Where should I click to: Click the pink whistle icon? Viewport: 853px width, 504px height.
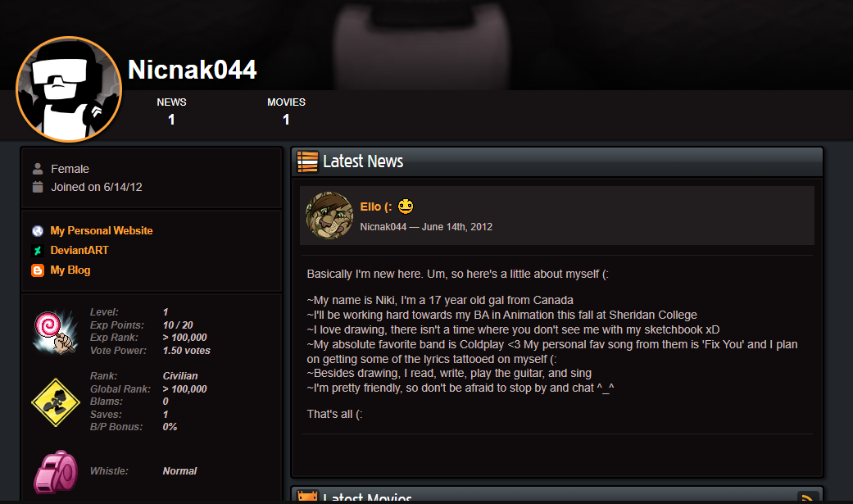click(x=56, y=472)
